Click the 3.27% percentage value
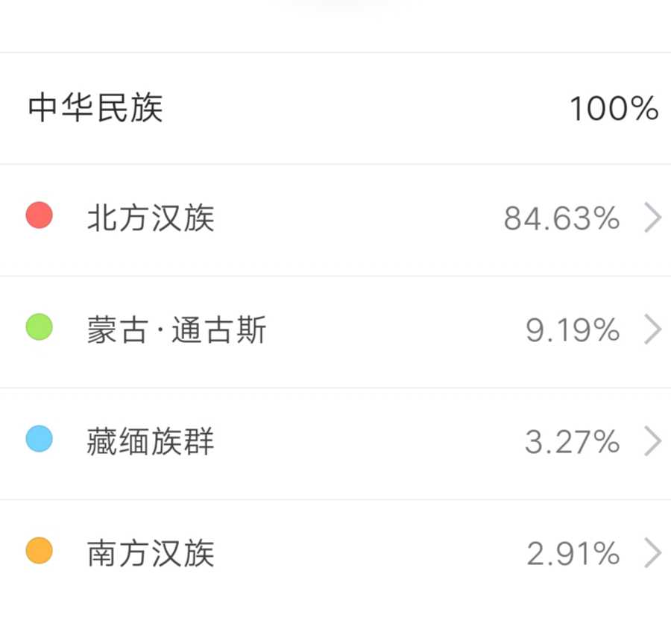The width and height of the screenshot is (671, 644). [572, 442]
